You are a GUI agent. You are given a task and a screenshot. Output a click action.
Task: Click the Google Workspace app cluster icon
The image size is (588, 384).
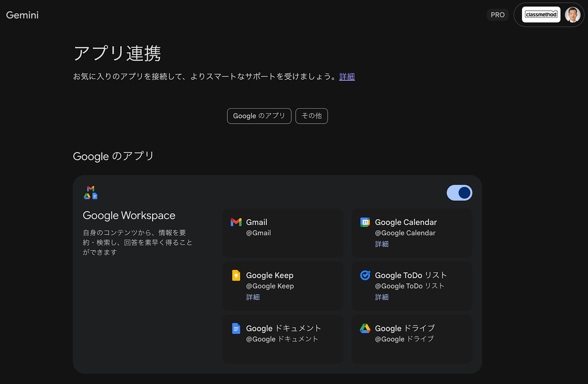(x=90, y=192)
